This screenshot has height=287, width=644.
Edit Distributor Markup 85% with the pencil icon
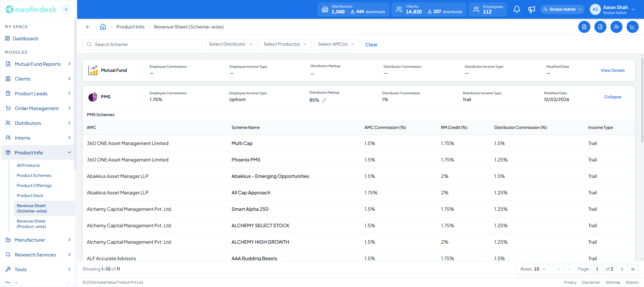[324, 100]
